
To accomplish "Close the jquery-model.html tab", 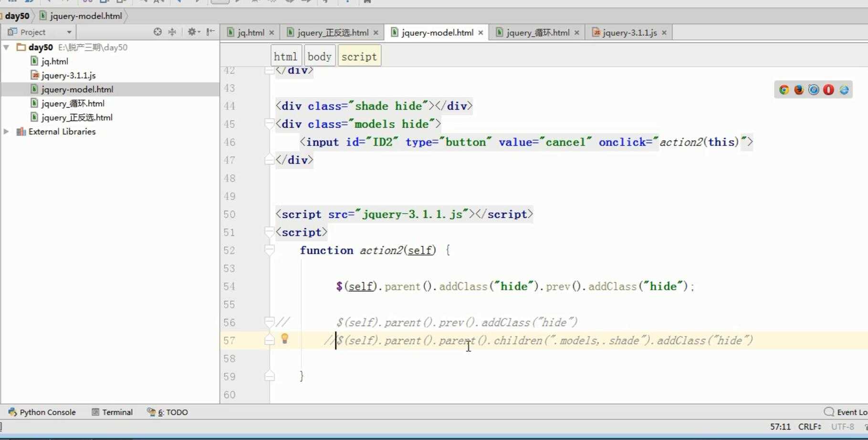I will pyautogui.click(x=481, y=33).
